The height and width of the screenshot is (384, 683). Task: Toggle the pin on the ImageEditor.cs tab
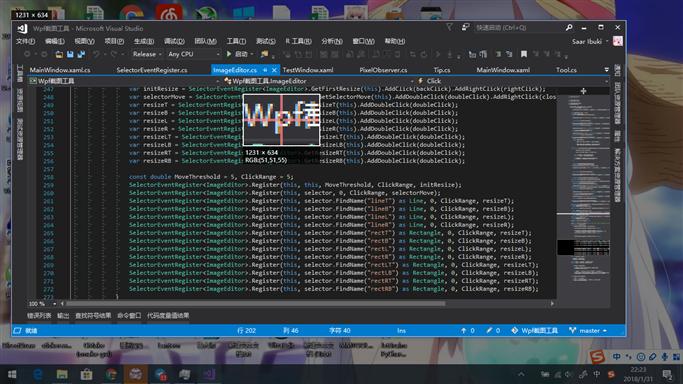[265, 70]
